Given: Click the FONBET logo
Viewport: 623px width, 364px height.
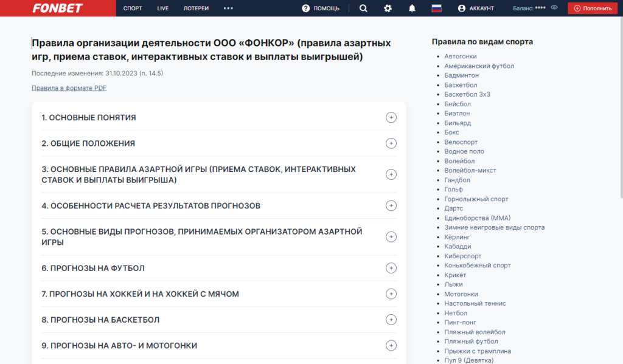Looking at the screenshot, I should [x=58, y=8].
